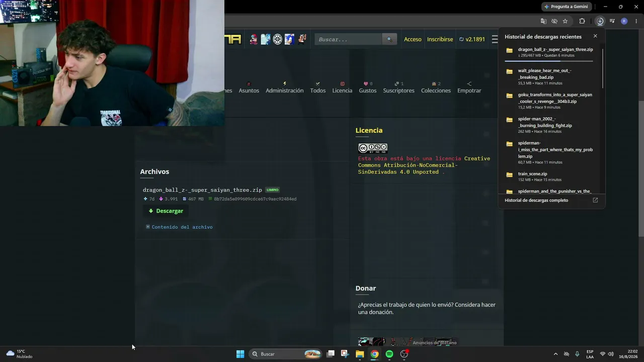Show hidden system tray icons chevron
The width and height of the screenshot is (644, 362).
click(x=555, y=354)
